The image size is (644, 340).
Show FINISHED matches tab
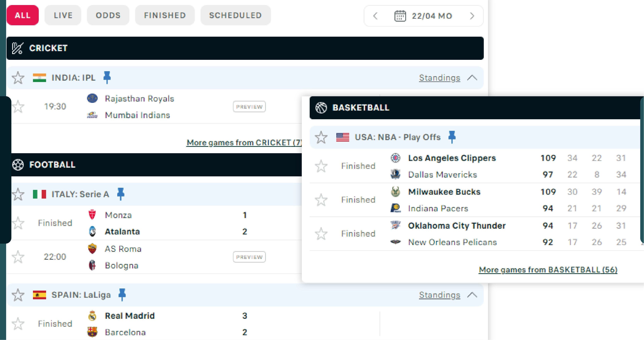pyautogui.click(x=165, y=15)
